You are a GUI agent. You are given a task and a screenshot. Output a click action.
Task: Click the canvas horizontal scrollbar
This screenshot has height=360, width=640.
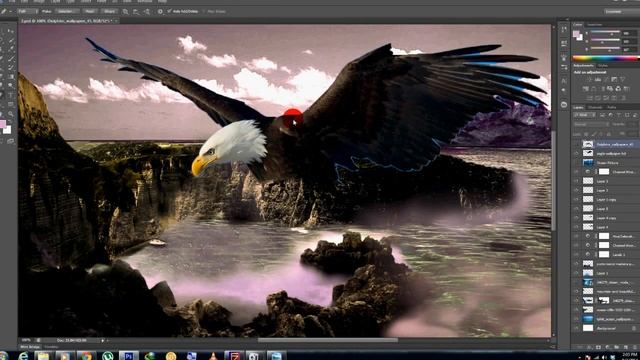tap(327, 340)
